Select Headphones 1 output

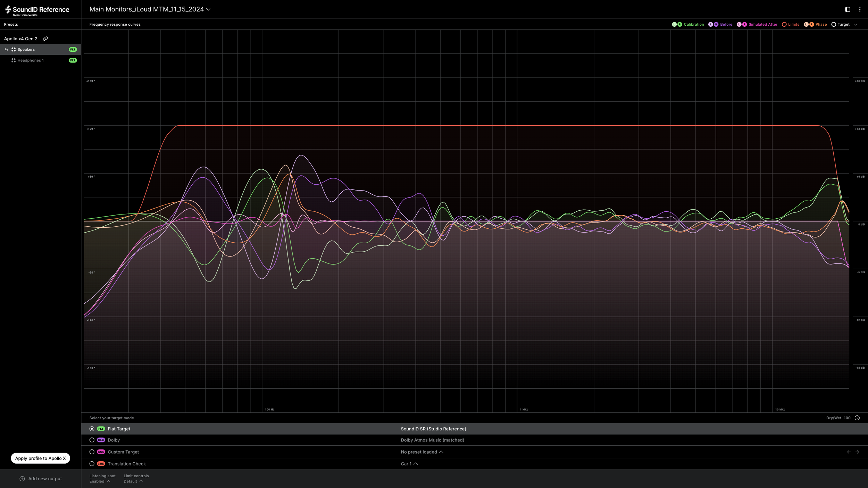click(31, 60)
